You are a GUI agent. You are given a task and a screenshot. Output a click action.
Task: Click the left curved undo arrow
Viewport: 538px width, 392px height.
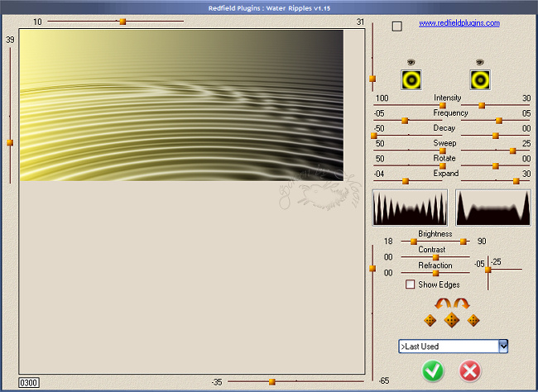click(x=443, y=304)
